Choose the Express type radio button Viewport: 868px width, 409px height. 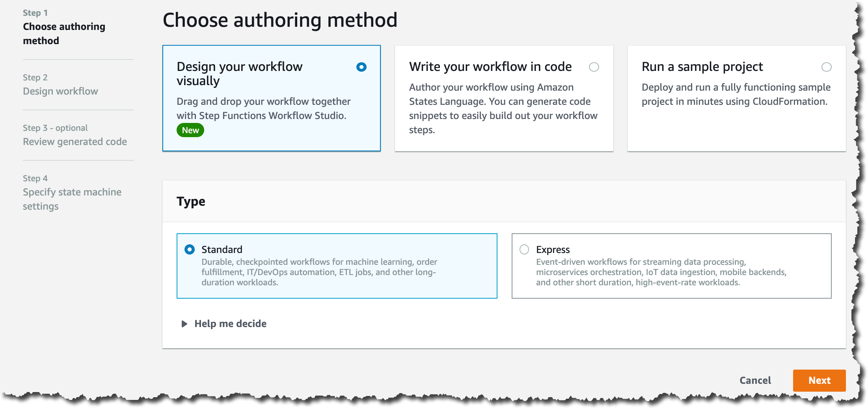pyautogui.click(x=524, y=249)
